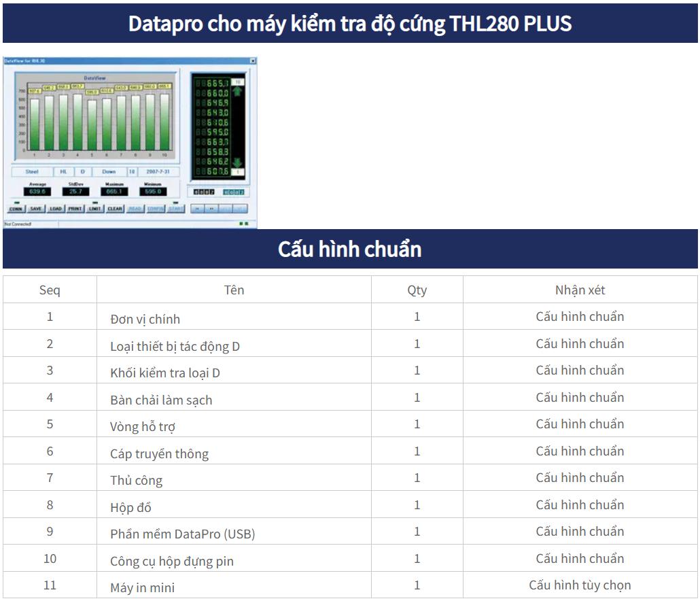Click the 'Datapro cho máy kiểm tra độ cứng THL280 PLUS' heading

click(350, 23)
